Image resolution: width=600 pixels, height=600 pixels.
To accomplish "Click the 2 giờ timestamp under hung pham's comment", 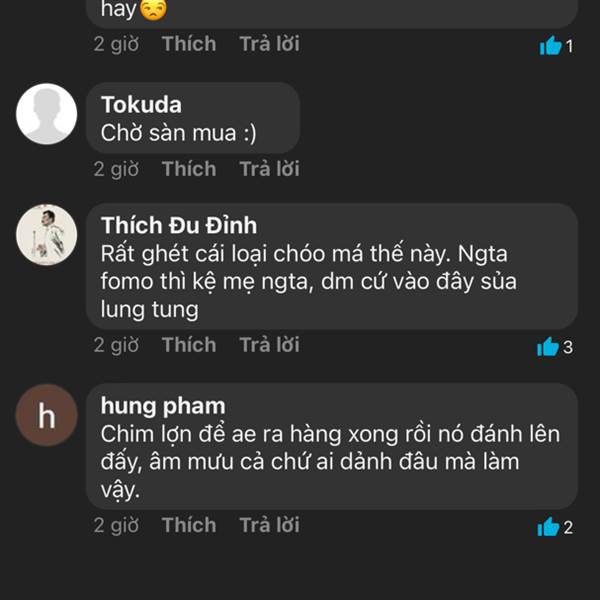I will (116, 525).
